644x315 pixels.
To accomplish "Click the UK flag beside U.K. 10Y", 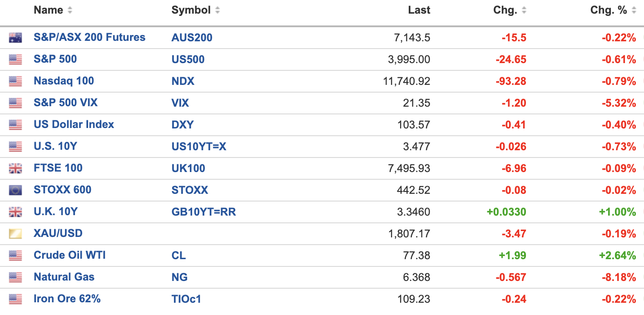I will pyautogui.click(x=15, y=212).
